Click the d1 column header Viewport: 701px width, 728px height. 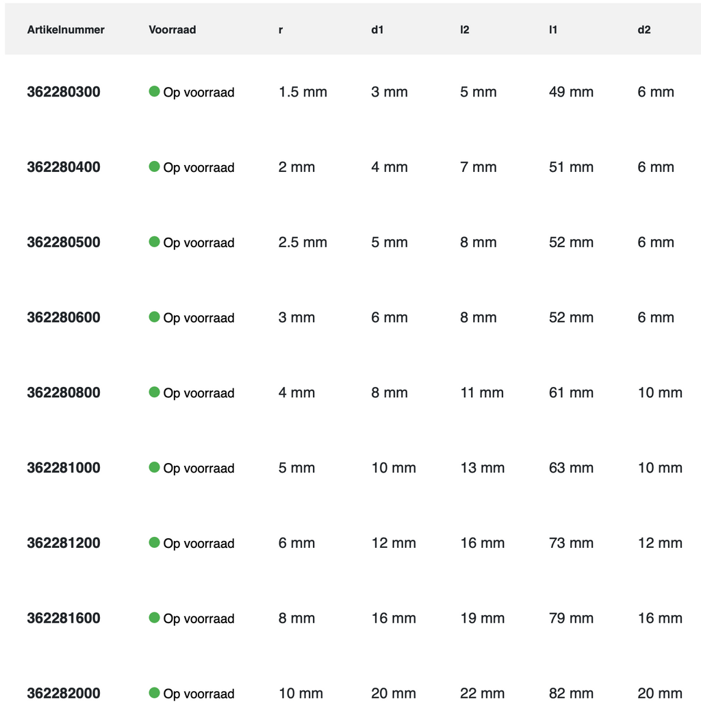pyautogui.click(x=377, y=29)
